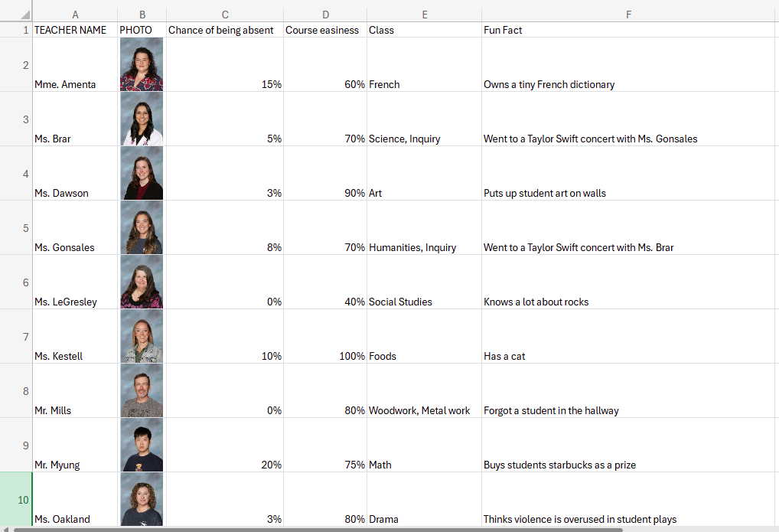Viewport: 779px width, 532px height.
Task: Select Ms. LeGresley's 40% easiness cell
Action: 325,282
